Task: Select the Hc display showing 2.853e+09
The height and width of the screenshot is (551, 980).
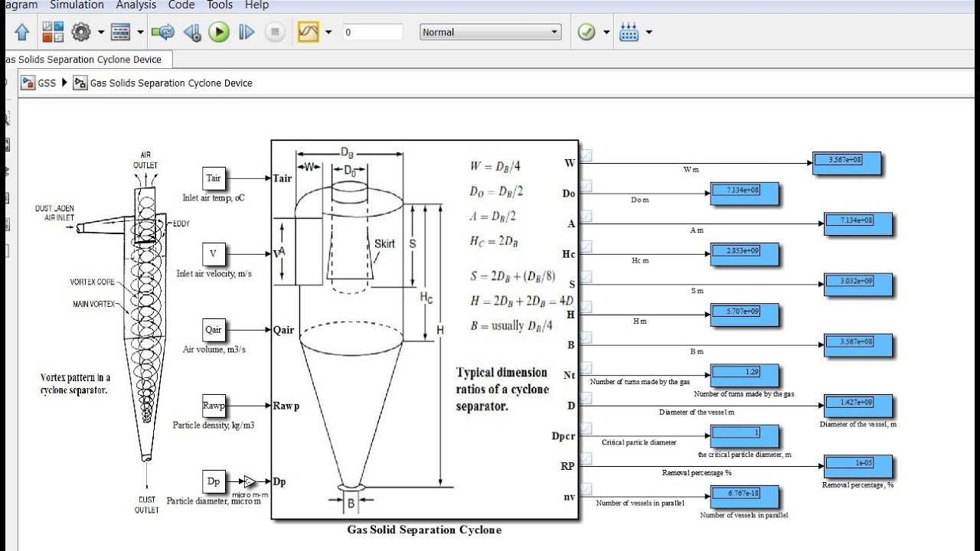Action: 745,254
